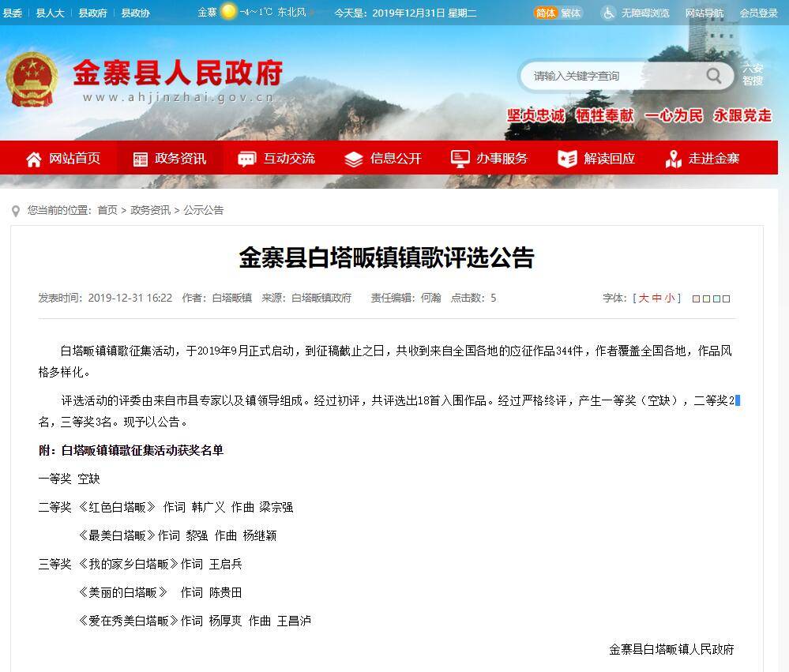Set article font size to 中

[656, 298]
